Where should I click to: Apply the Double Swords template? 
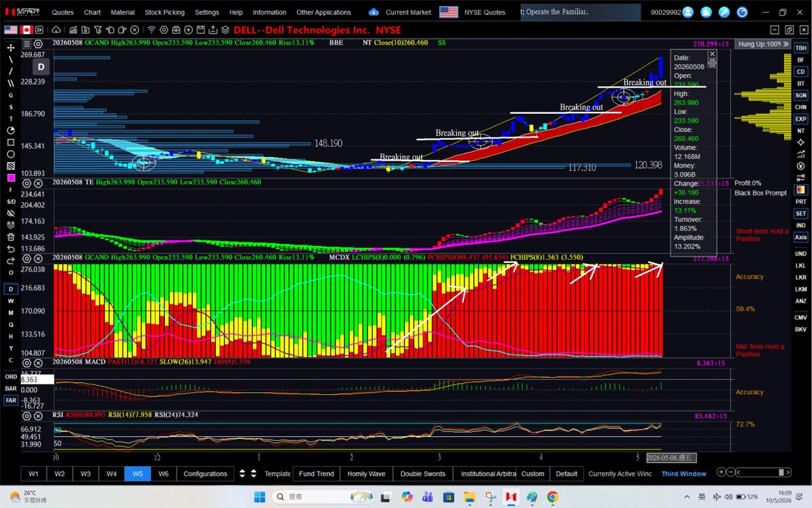[423, 473]
